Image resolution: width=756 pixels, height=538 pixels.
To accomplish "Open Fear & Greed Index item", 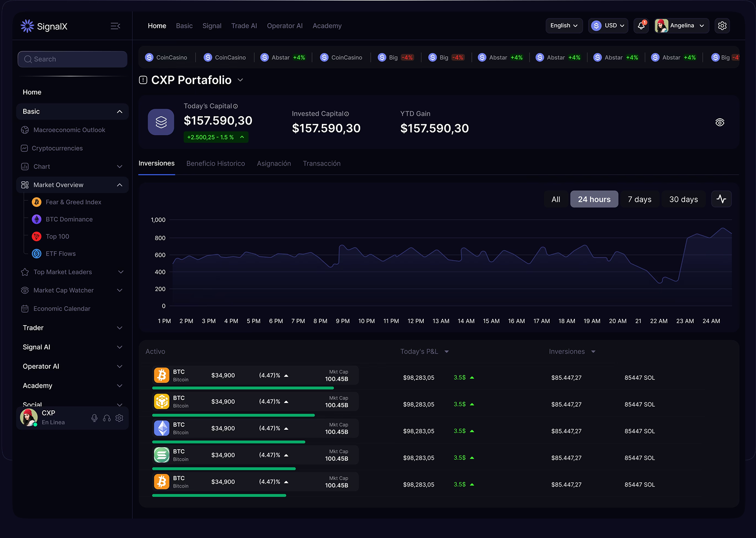I will (x=73, y=202).
